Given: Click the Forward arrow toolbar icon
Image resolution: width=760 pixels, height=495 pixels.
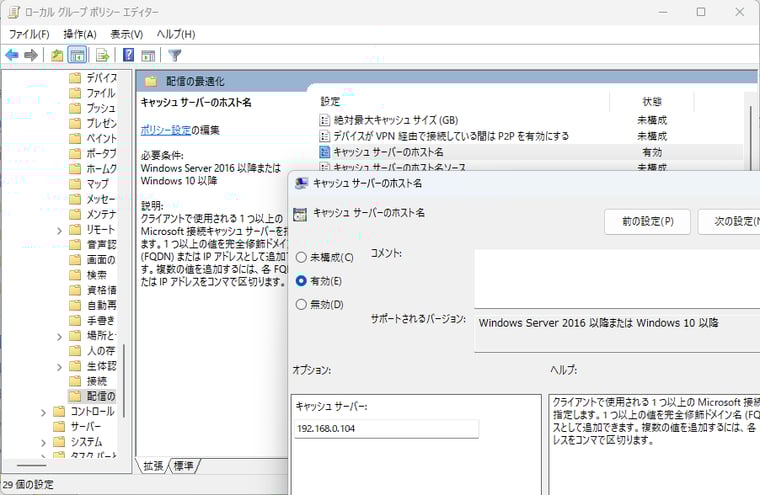Looking at the screenshot, I should pyautogui.click(x=31, y=55).
